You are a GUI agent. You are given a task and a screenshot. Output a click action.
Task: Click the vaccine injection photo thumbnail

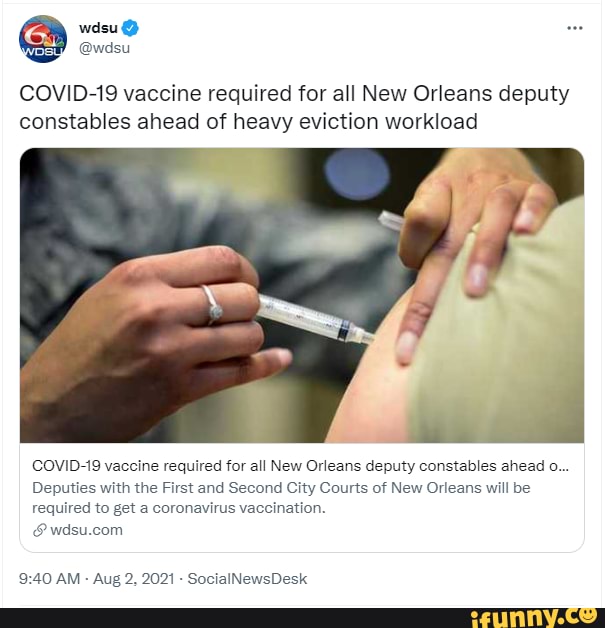coord(302,295)
